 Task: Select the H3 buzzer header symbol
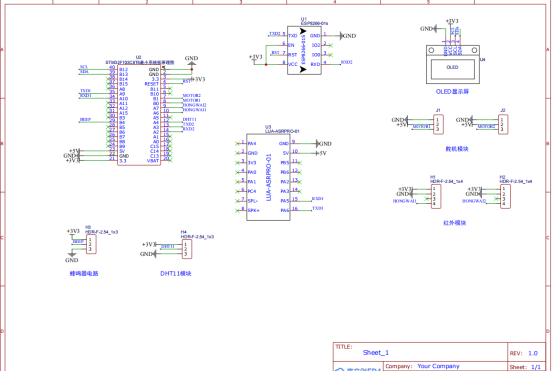coord(91,244)
